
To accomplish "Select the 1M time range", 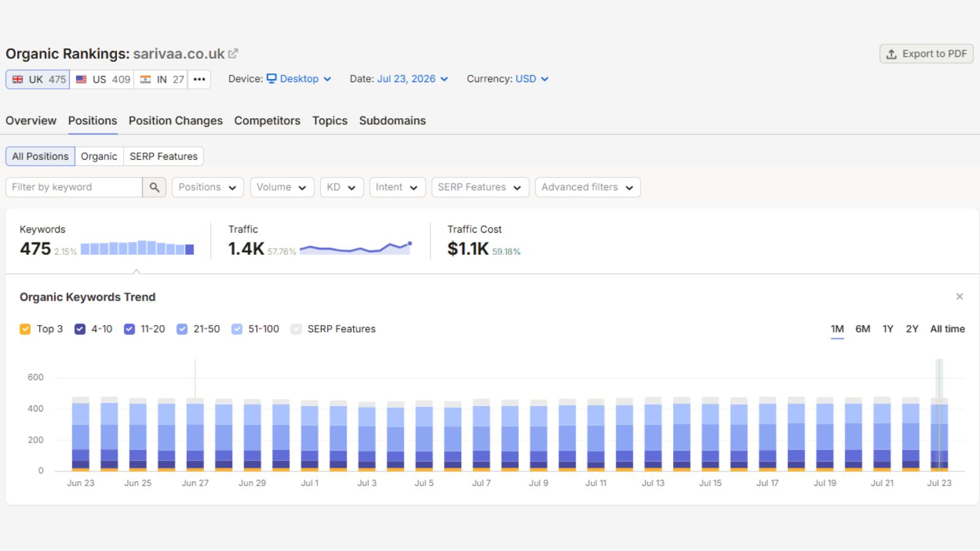I will pos(837,329).
